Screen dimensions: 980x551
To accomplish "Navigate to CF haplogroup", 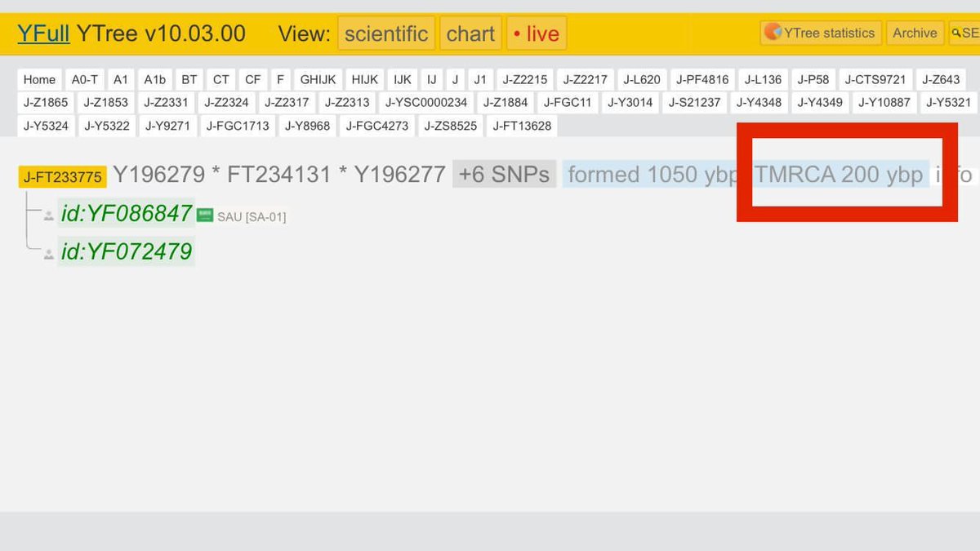I will 253,79.
